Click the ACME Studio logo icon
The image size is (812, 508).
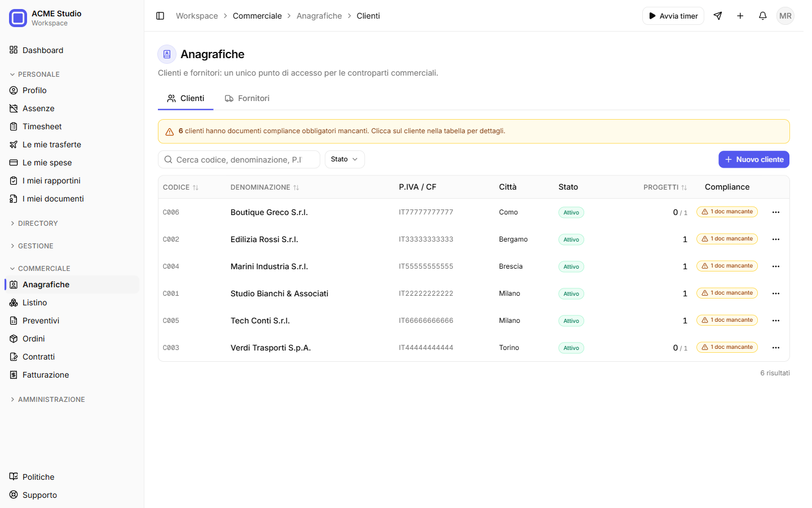(x=18, y=18)
